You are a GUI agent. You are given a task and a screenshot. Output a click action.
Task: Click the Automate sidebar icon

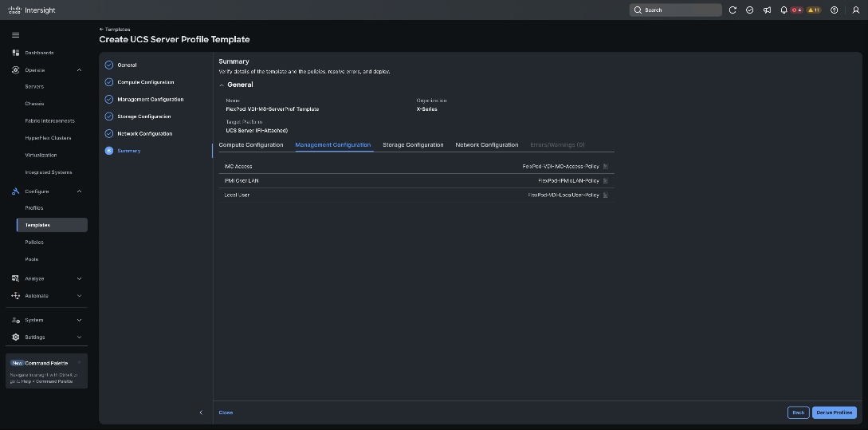(x=15, y=295)
